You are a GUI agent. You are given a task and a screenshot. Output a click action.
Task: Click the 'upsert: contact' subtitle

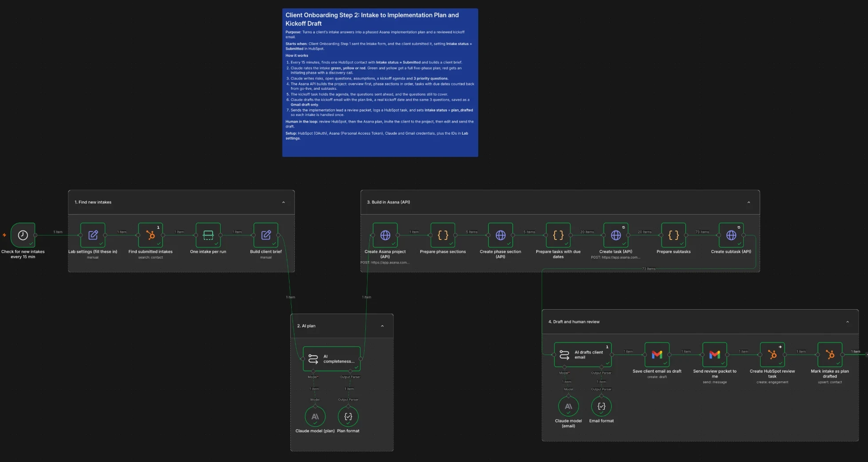click(830, 382)
